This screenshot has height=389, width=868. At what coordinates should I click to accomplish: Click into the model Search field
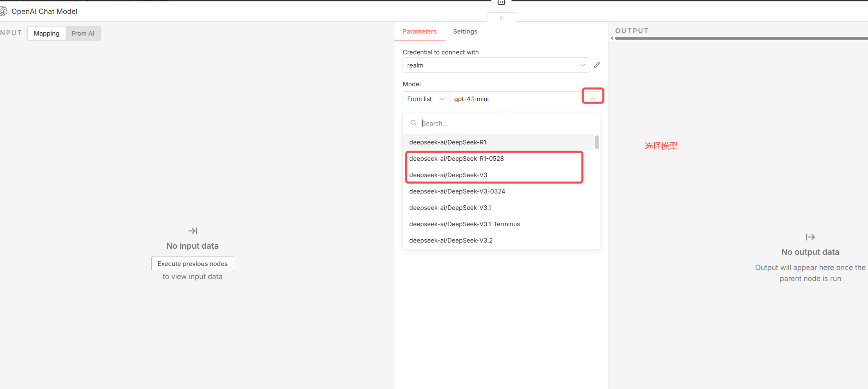tap(507, 124)
